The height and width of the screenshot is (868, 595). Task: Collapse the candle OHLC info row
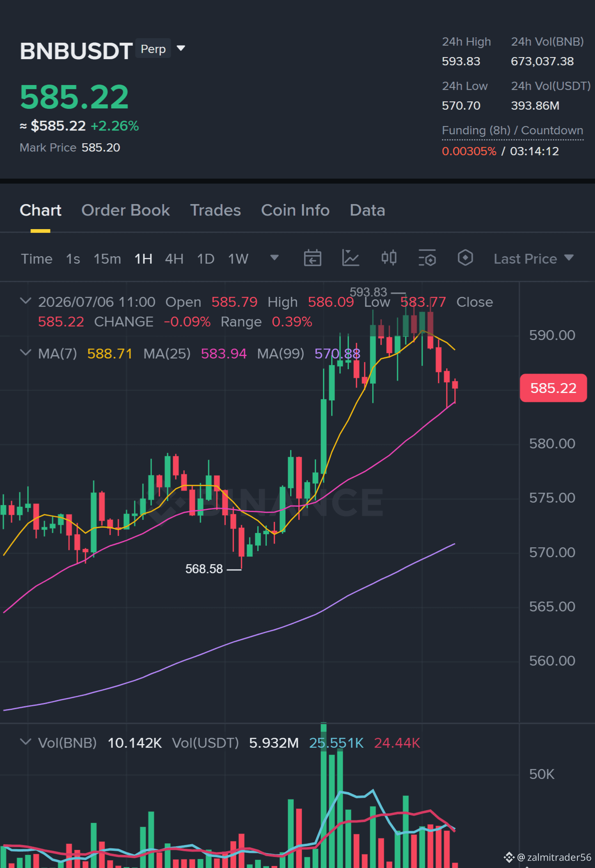pos(25,301)
